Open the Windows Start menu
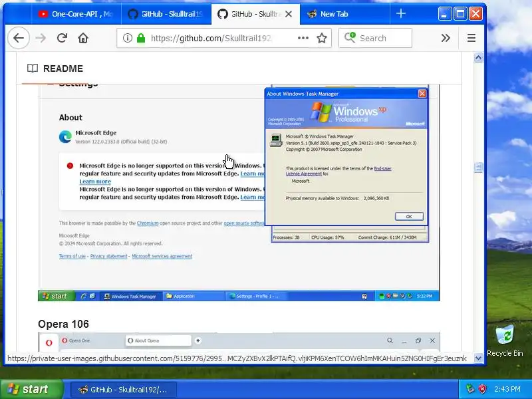Screen dimensions: 532x399 [31, 389]
